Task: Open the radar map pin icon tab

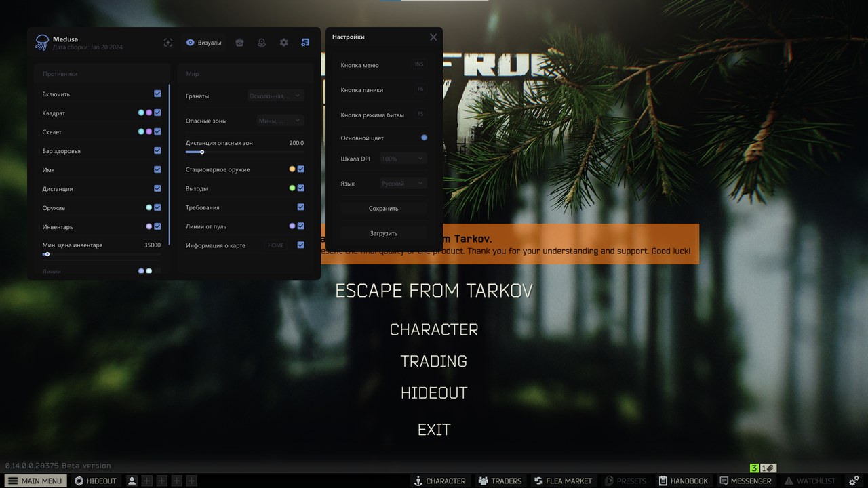Action: click(x=262, y=43)
